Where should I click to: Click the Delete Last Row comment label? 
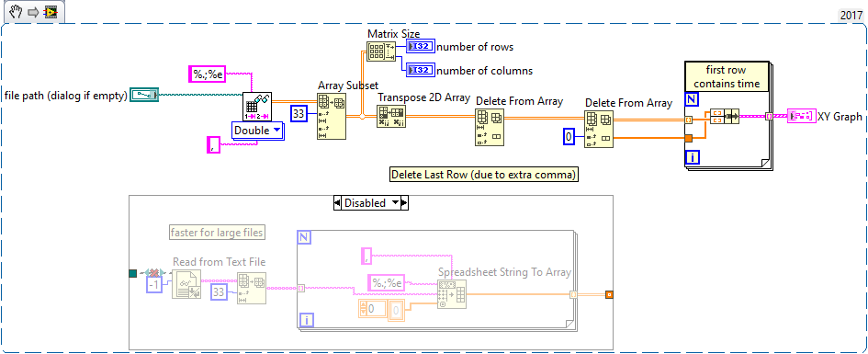[484, 175]
